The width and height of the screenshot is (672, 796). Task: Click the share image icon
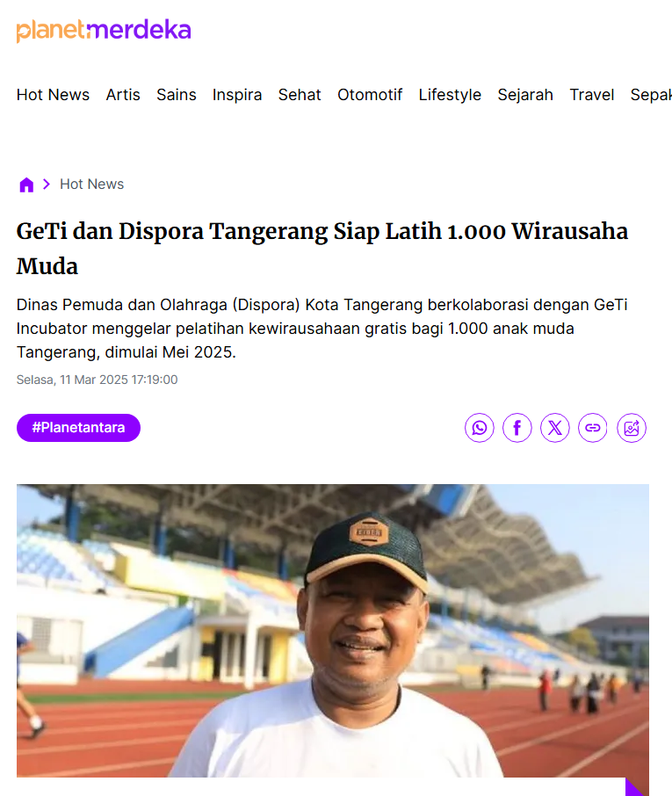pos(632,428)
